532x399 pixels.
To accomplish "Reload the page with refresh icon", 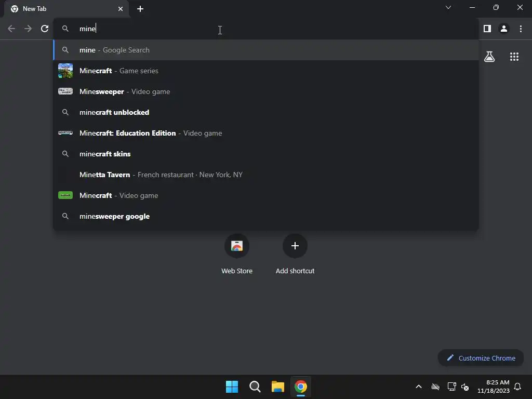I will click(x=45, y=29).
